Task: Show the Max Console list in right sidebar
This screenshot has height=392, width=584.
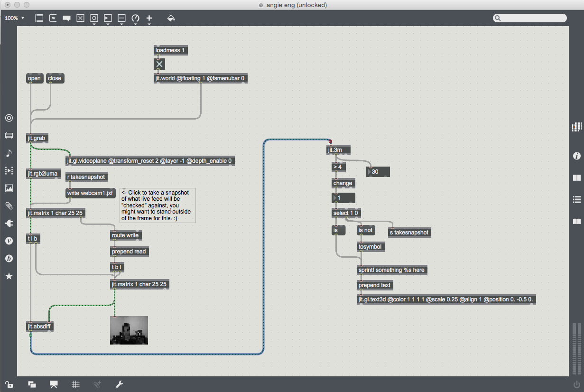Action: [577, 199]
